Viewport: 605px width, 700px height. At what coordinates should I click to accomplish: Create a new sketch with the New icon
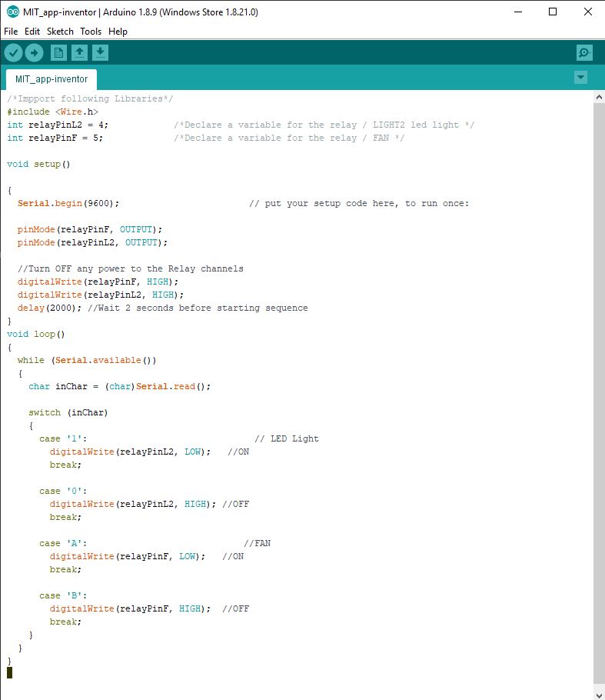click(58, 53)
